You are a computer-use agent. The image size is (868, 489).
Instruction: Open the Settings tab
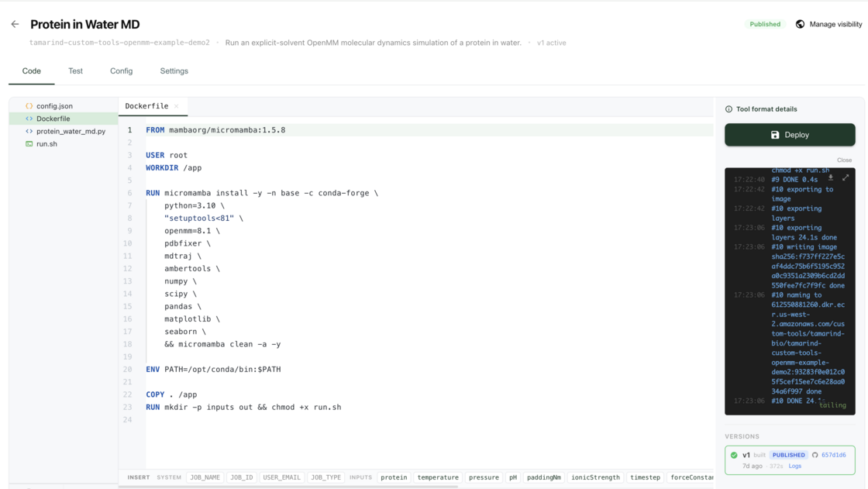pyautogui.click(x=174, y=71)
